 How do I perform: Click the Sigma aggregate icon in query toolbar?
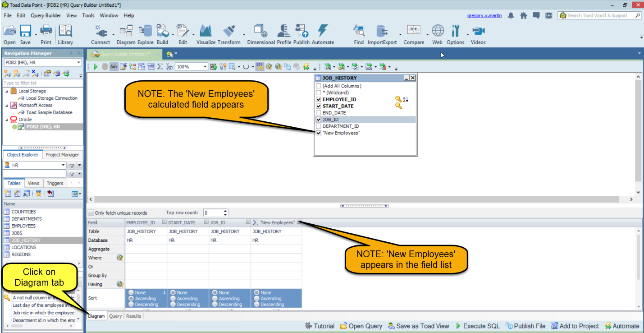(x=160, y=67)
